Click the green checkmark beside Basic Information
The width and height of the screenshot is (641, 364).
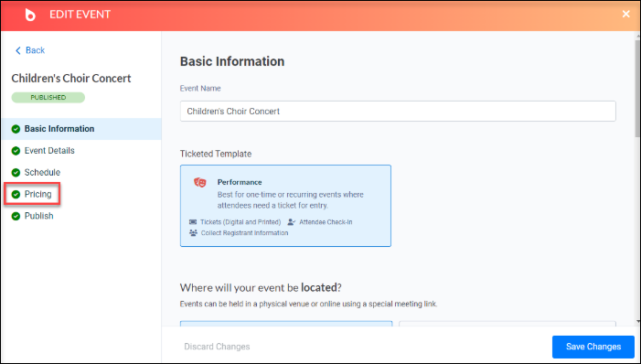click(x=16, y=129)
